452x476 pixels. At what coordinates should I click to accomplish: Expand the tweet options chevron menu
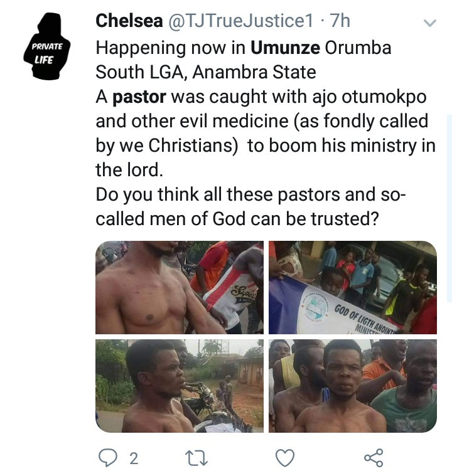(430, 24)
